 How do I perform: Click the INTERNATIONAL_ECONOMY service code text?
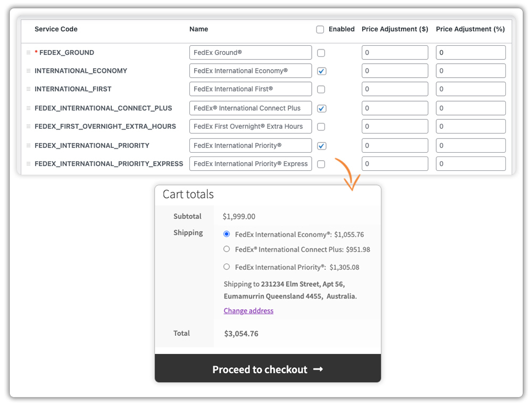pyautogui.click(x=81, y=71)
